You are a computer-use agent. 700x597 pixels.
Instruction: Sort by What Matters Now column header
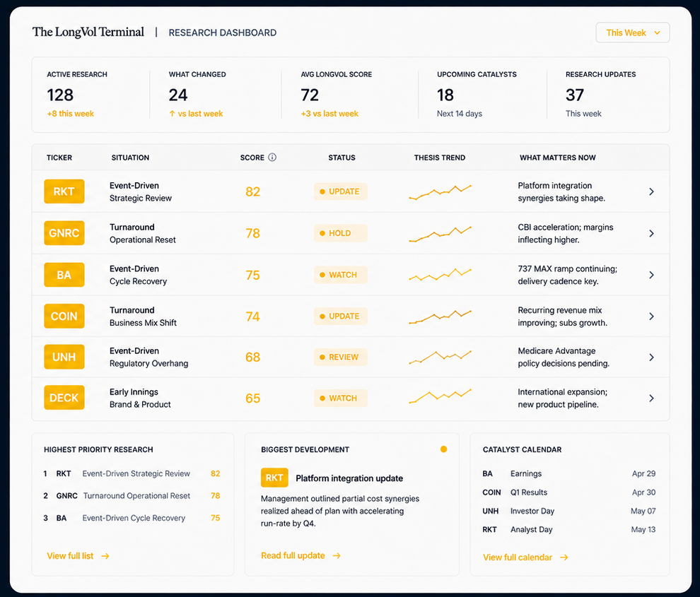point(558,158)
